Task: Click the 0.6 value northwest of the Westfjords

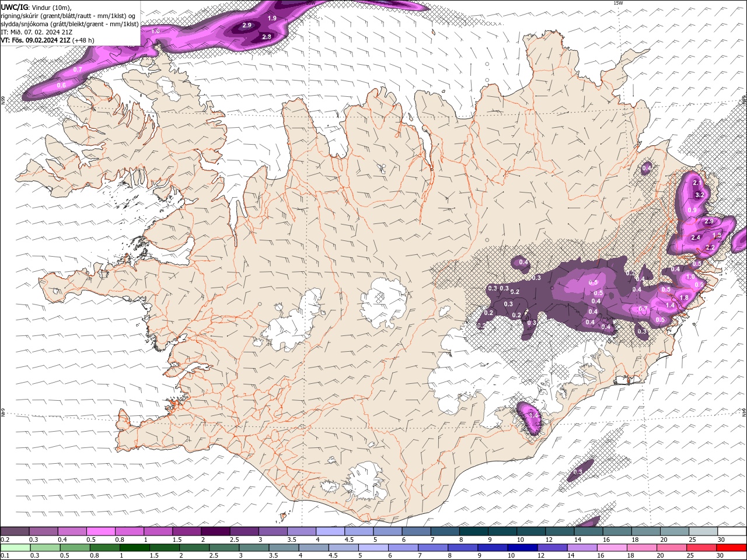Action: click(x=61, y=85)
